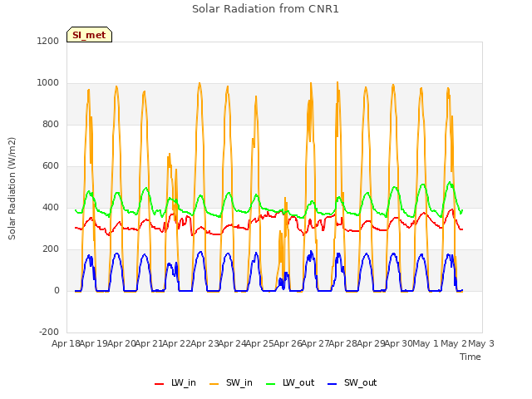532x399 pixels.
Task: Click the green LW_out legend color marker
Action: click(x=270, y=384)
